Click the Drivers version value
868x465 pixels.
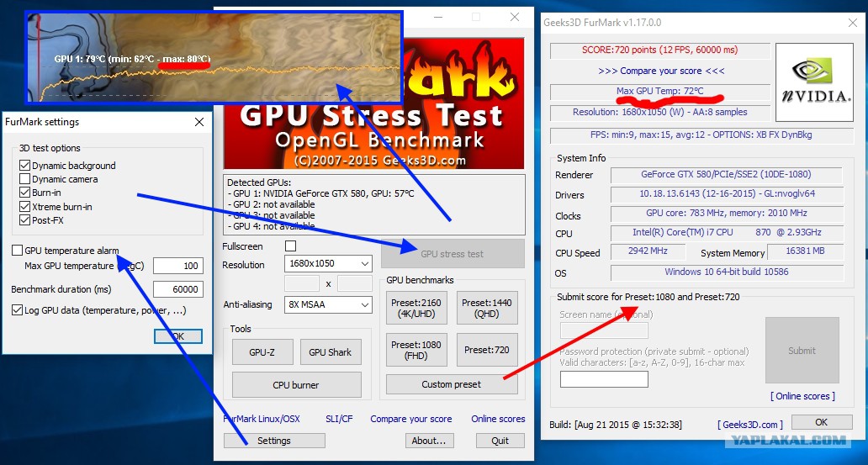(x=727, y=194)
